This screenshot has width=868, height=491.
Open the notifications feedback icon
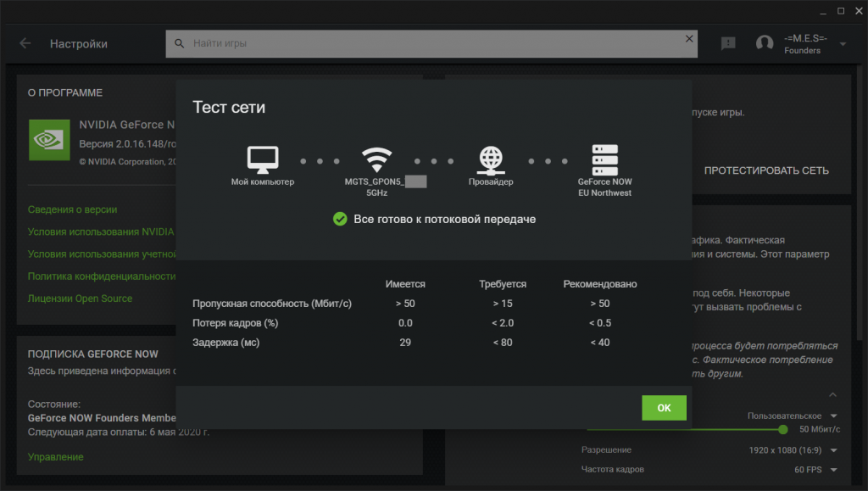728,43
